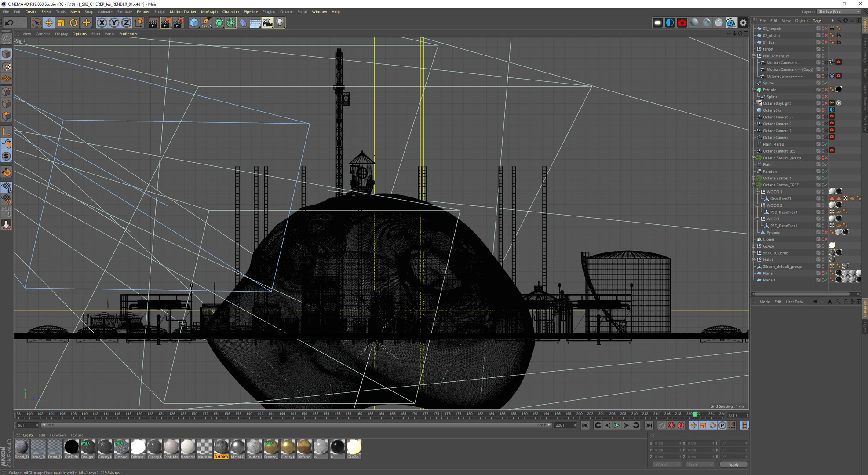Open the viewport Cameras menu
This screenshot has width=868, height=475.
point(43,34)
